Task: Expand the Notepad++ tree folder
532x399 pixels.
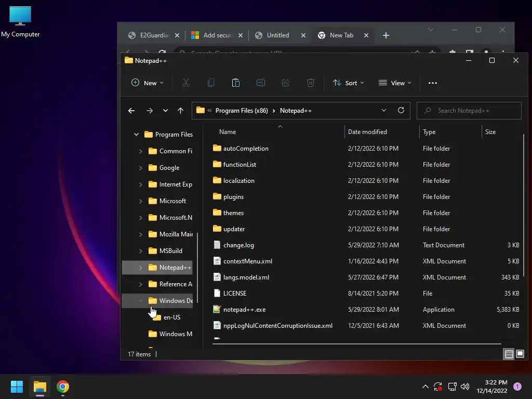Action: pyautogui.click(x=140, y=268)
